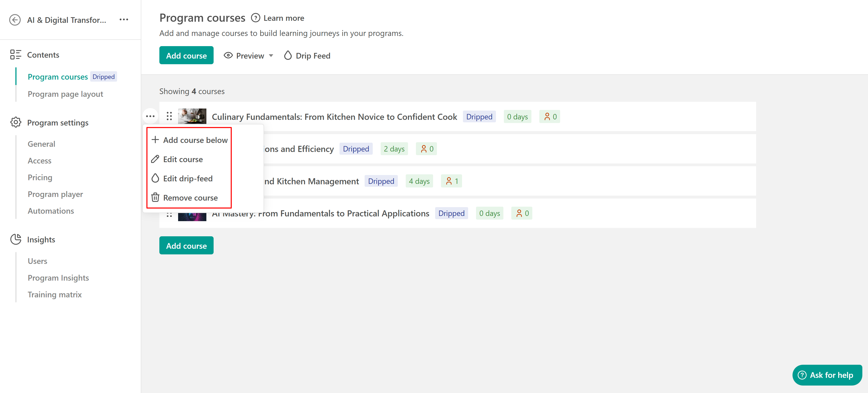Open Program page layout in sidebar
This screenshot has width=868, height=393.
click(x=65, y=94)
